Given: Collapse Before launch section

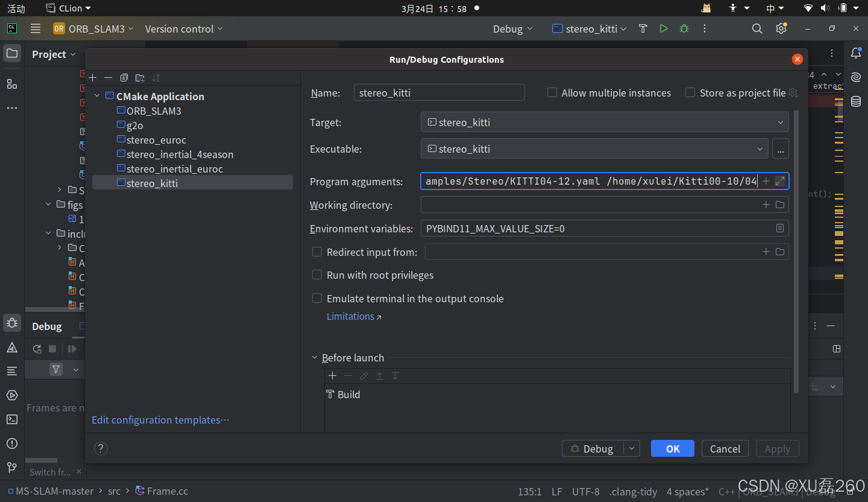Looking at the screenshot, I should pos(315,358).
